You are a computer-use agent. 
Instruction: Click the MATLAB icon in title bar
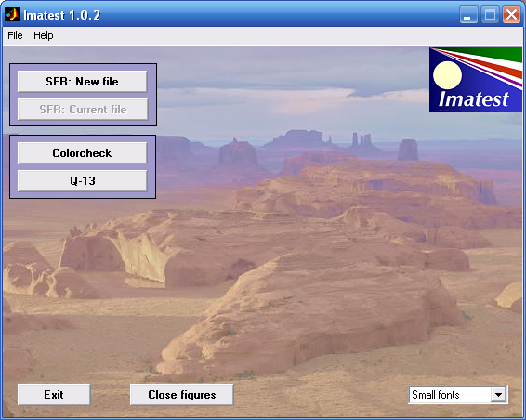(x=12, y=15)
